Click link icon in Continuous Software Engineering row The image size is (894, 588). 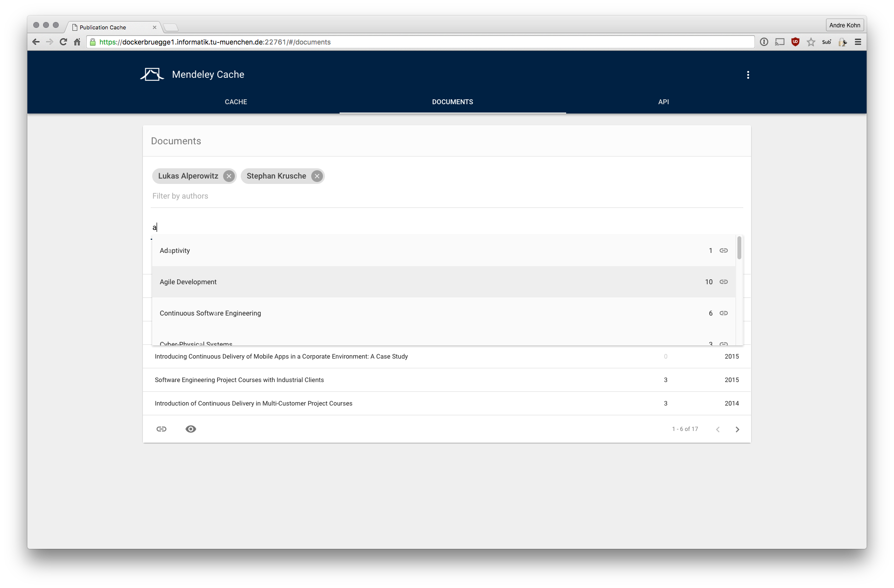pyautogui.click(x=724, y=313)
